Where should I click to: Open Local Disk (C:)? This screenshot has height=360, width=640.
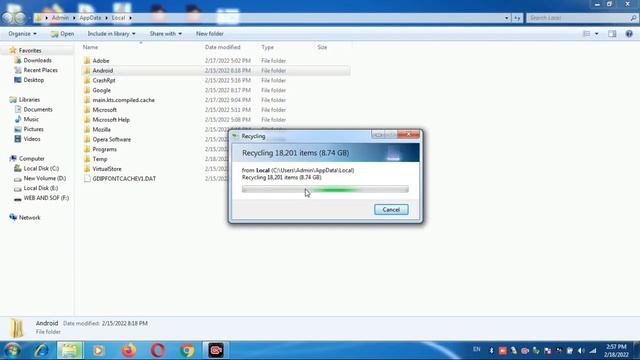41,168
